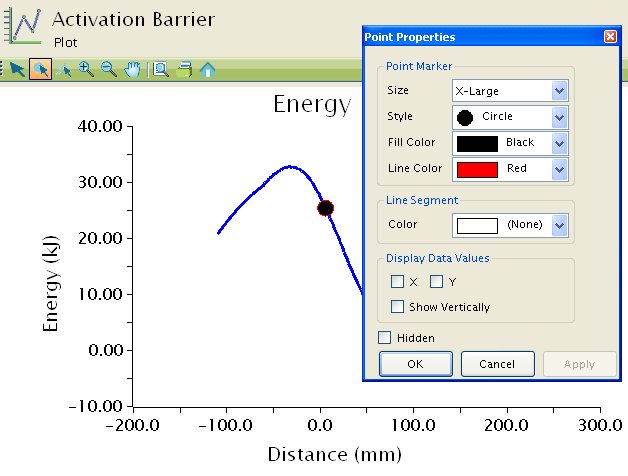Click the blue energy curve peak
This screenshot has width=628, height=476.
(x=290, y=167)
